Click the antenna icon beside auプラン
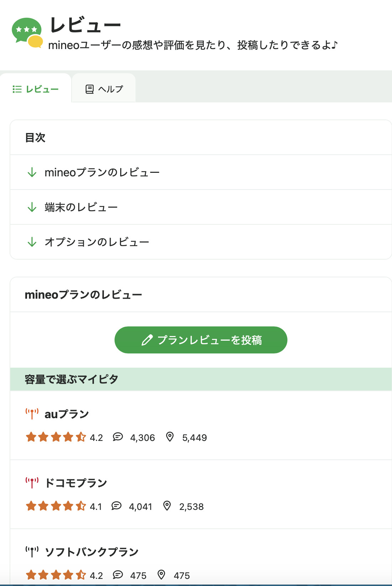This screenshot has height=586, width=392. pyautogui.click(x=32, y=414)
